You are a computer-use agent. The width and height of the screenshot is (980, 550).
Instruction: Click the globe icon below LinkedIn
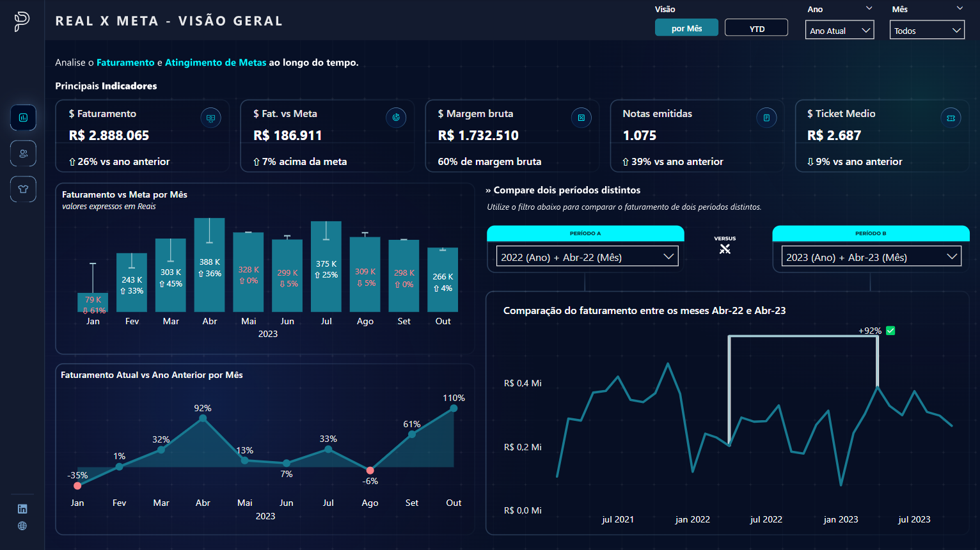point(22,526)
